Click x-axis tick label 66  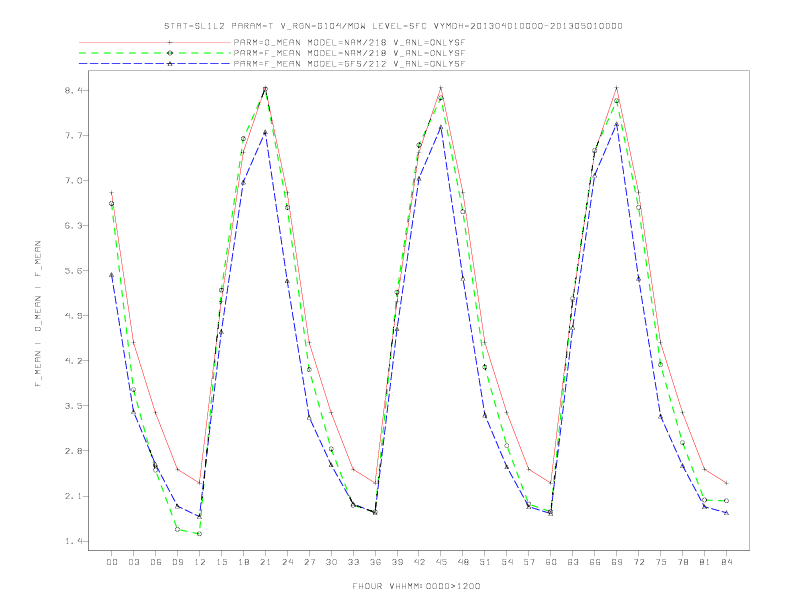(595, 562)
